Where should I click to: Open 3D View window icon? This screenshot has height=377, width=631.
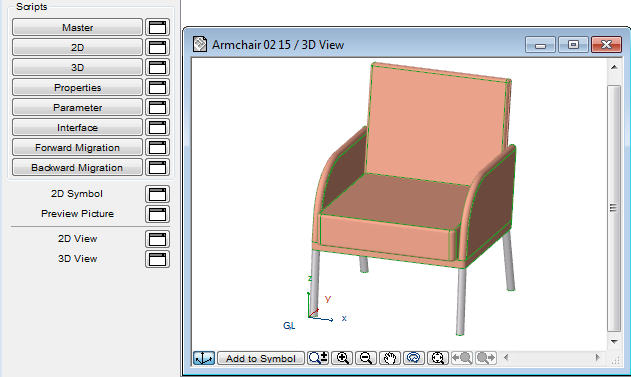(157, 259)
